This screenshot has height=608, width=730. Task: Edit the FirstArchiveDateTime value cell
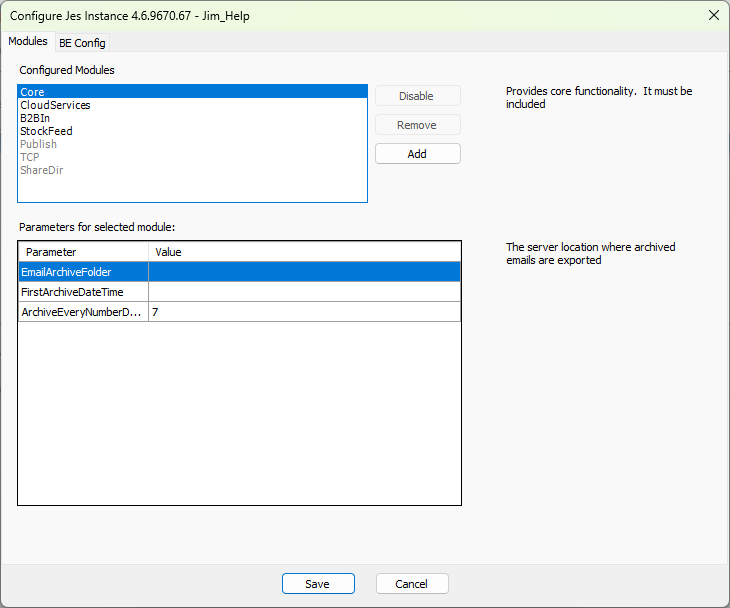click(304, 292)
